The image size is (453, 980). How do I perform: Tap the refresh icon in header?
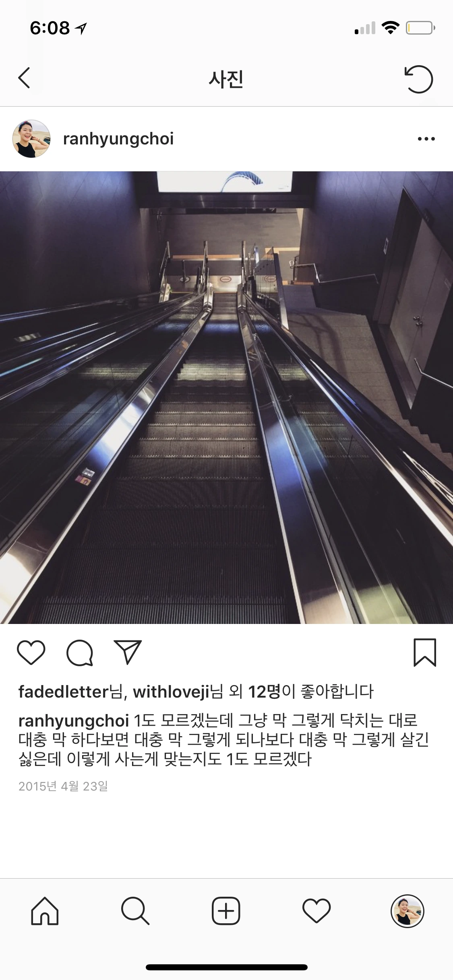point(418,79)
